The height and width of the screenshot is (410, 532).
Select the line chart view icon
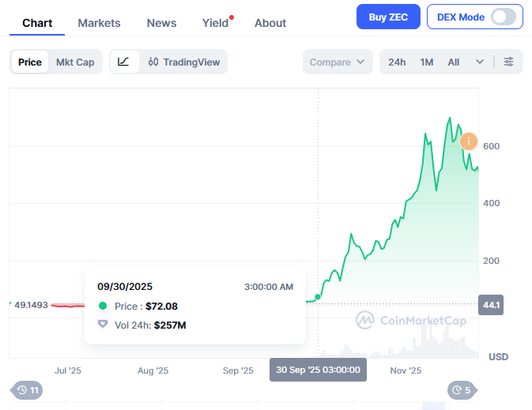pyautogui.click(x=123, y=62)
